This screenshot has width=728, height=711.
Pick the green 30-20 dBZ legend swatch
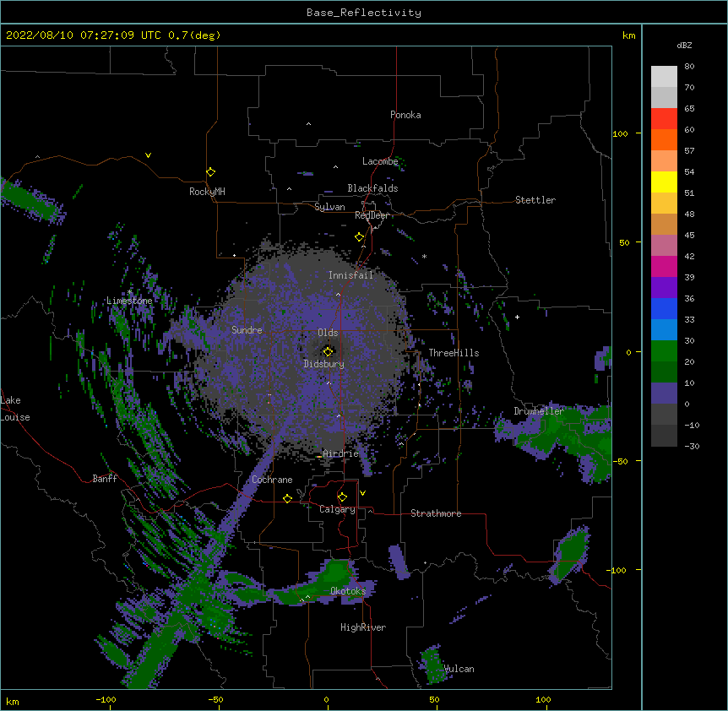[x=664, y=351]
